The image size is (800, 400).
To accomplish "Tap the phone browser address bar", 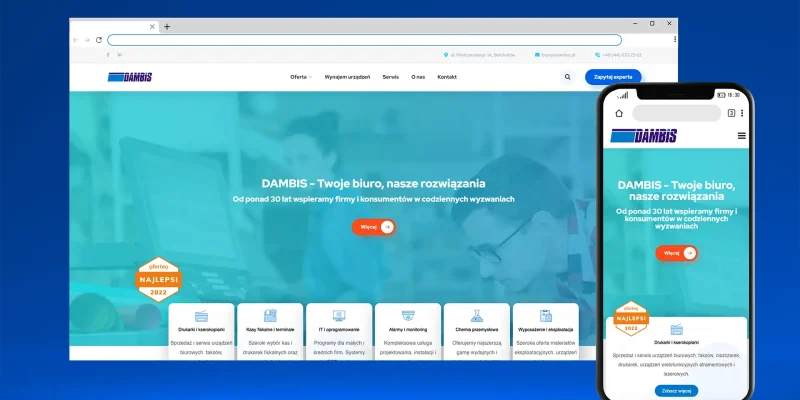I will point(677,113).
